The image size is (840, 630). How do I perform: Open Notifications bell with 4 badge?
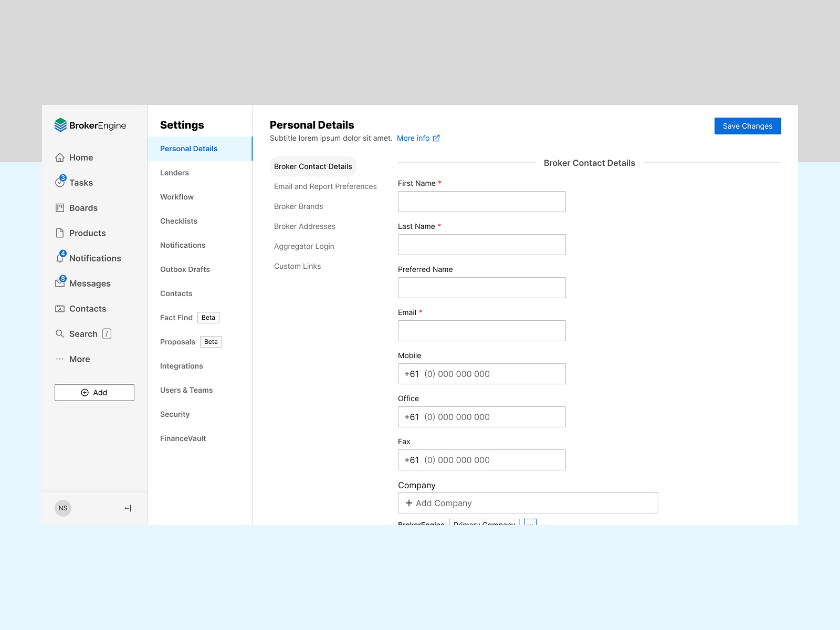click(x=60, y=258)
